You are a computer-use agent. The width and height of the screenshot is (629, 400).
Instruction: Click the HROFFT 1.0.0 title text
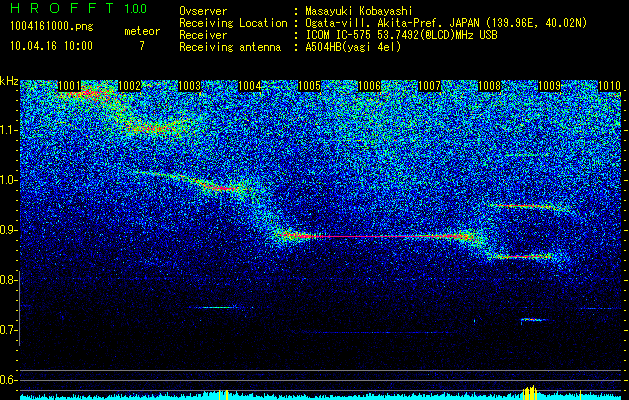pyautogui.click(x=78, y=8)
